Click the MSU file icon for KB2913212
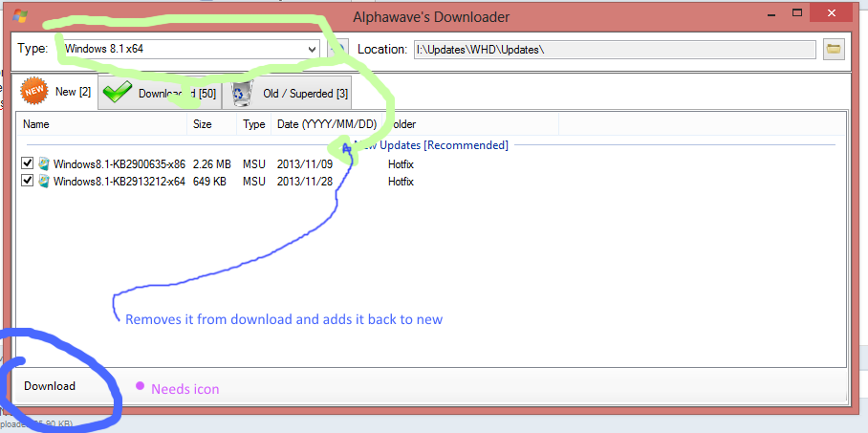The height and width of the screenshot is (433, 868). point(44,181)
